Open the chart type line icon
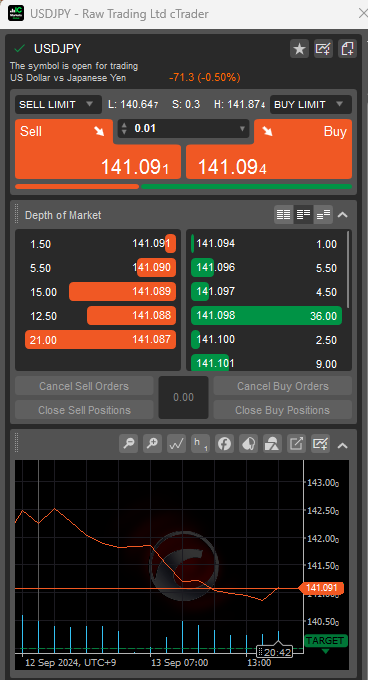Screen dimensions: 368x680 (176, 444)
